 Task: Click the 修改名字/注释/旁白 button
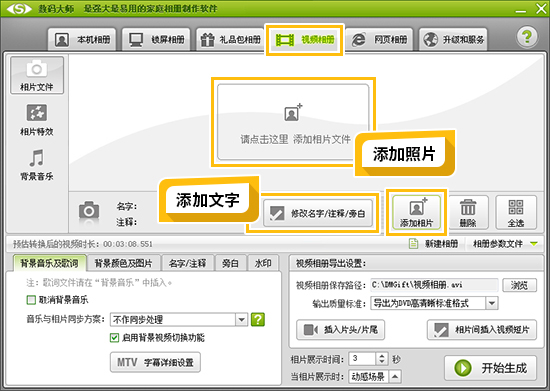(318, 213)
